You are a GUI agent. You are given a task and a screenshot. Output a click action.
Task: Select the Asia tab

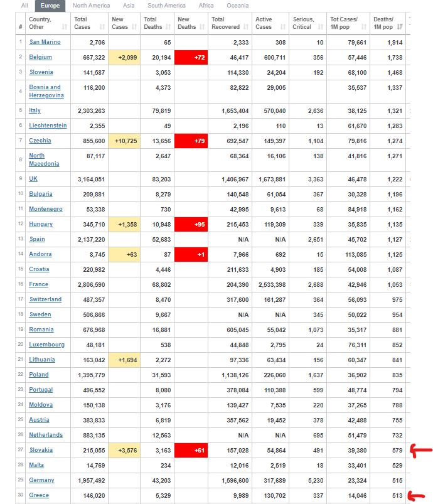click(129, 6)
